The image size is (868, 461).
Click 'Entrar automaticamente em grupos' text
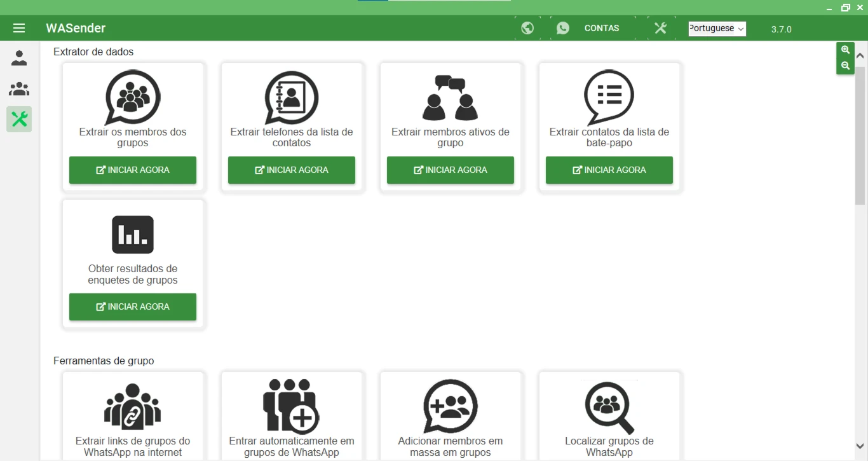292,446
